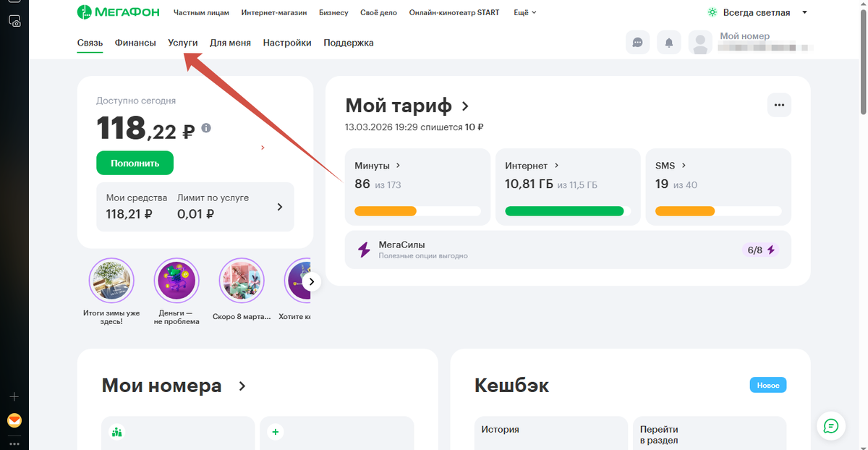The image size is (868, 450).
Task: Open the Мои средства details arrow
Action: [x=280, y=207]
